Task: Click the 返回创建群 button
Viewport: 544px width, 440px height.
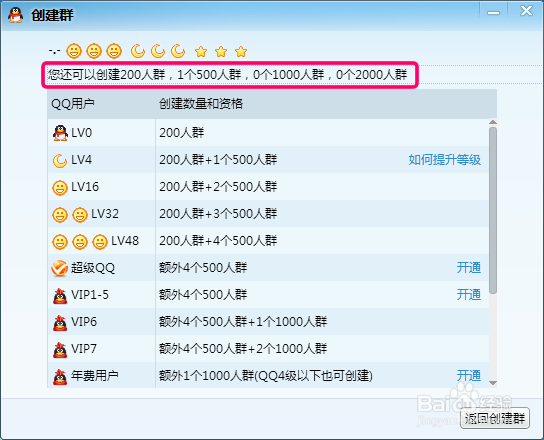Action: (x=495, y=418)
